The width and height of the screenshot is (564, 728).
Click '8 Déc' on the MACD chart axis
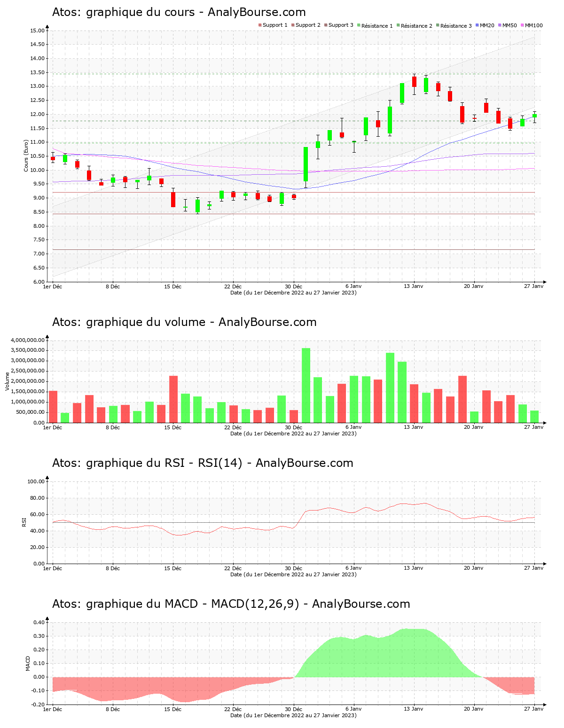point(113,709)
